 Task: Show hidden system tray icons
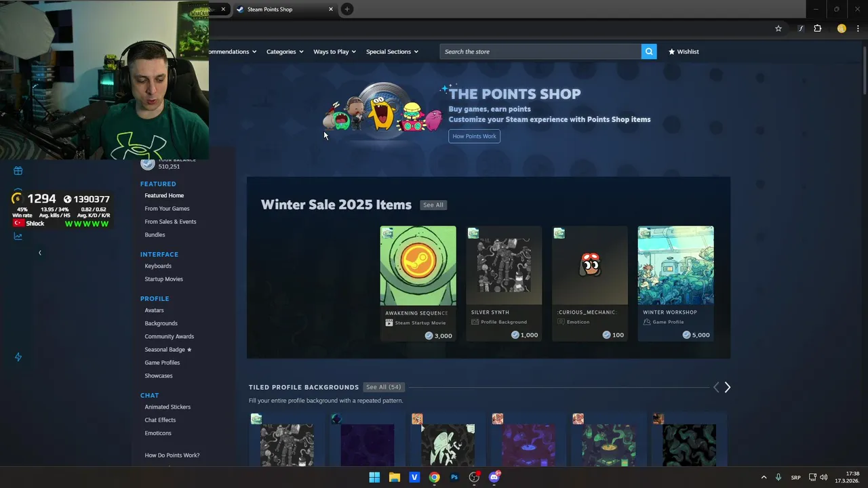(764, 477)
